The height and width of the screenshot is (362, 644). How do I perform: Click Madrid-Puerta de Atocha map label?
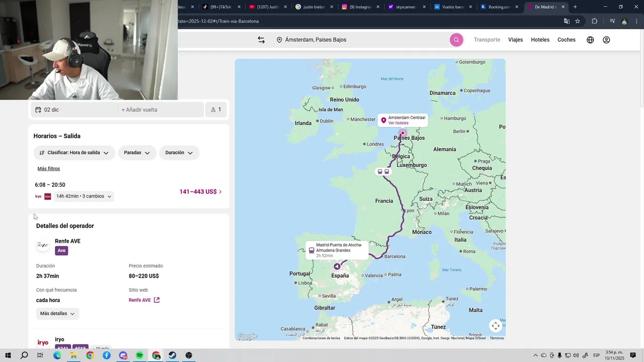(337, 250)
